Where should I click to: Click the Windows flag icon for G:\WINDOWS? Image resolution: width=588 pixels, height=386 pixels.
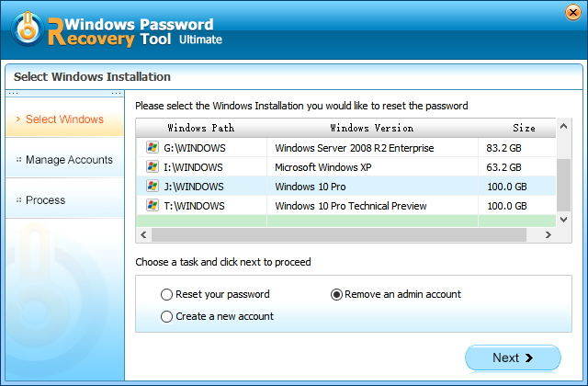click(153, 147)
